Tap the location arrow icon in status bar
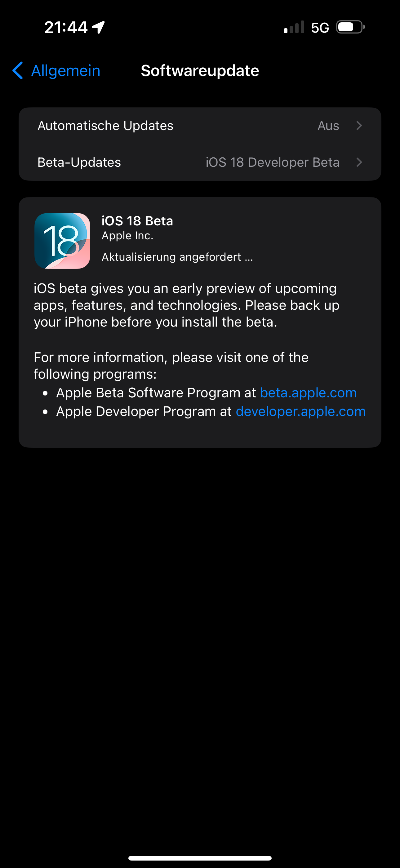Screen dimensions: 400x868 point(98,27)
